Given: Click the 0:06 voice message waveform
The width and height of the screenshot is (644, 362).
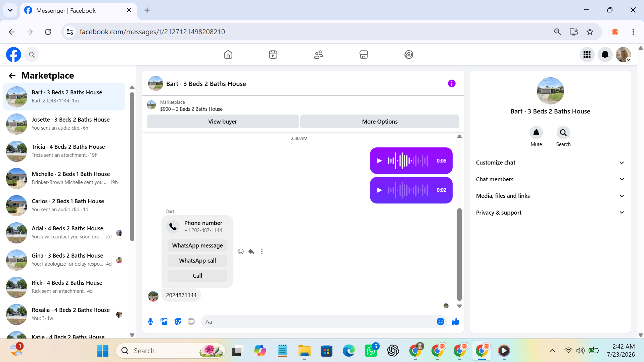Looking at the screenshot, I should tap(408, 161).
